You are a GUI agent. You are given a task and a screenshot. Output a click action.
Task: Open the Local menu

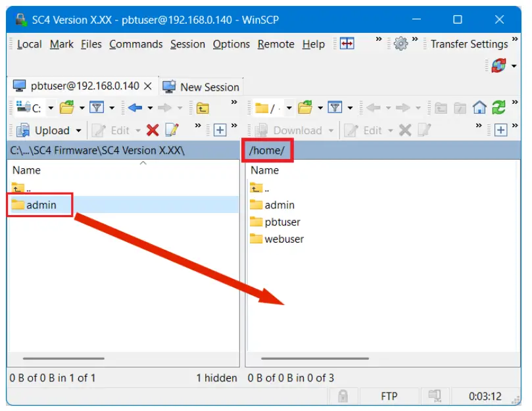click(x=29, y=44)
